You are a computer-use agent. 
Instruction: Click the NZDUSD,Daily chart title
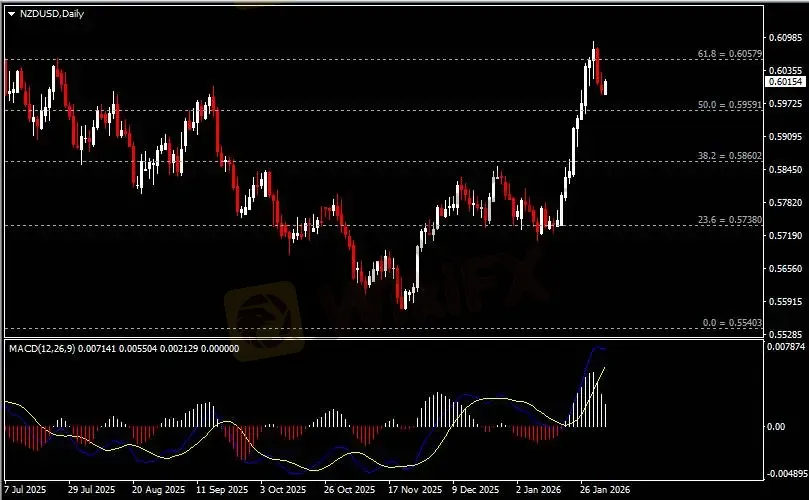click(52, 14)
